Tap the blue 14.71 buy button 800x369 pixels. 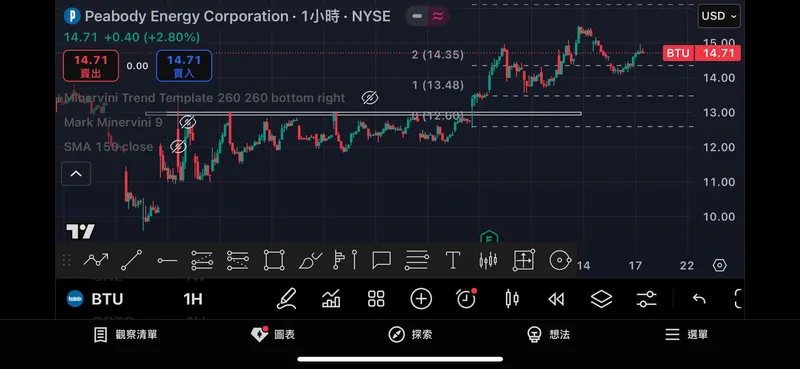pyautogui.click(x=184, y=66)
